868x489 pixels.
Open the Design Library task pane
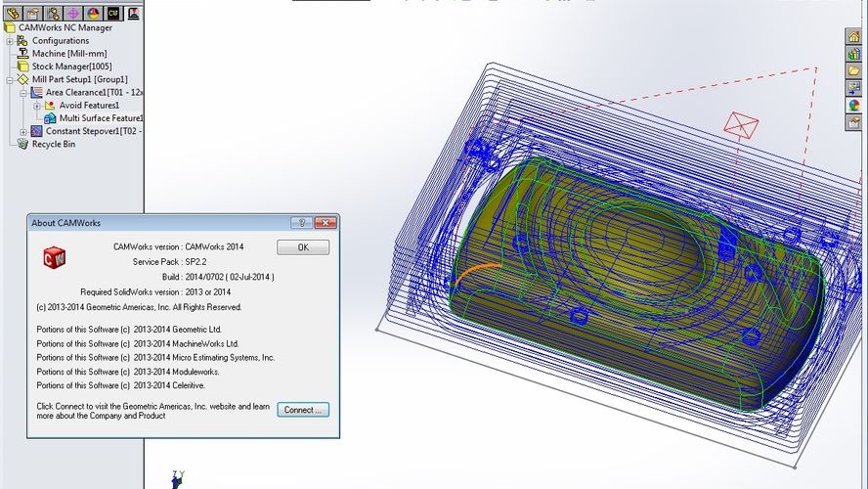pos(853,54)
